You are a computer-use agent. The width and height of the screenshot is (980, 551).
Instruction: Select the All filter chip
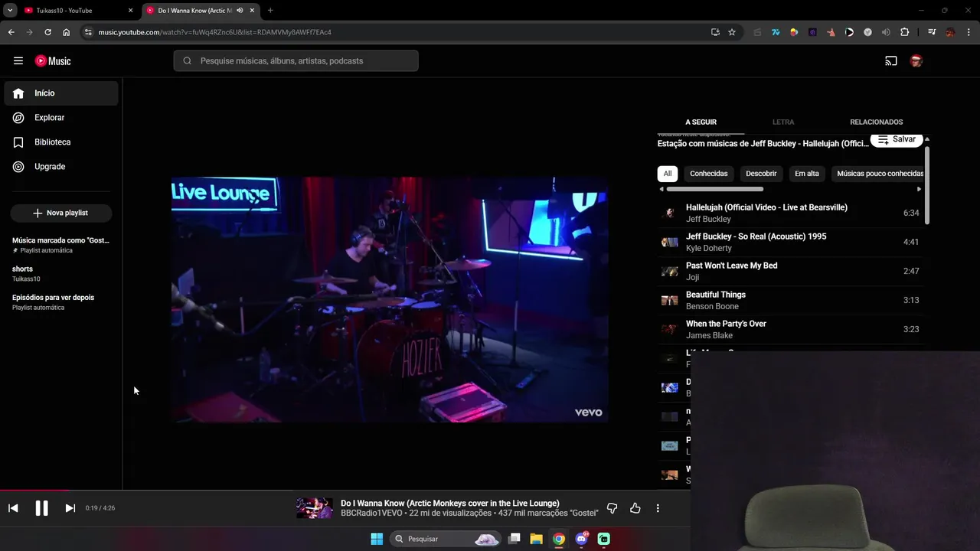[668, 174]
